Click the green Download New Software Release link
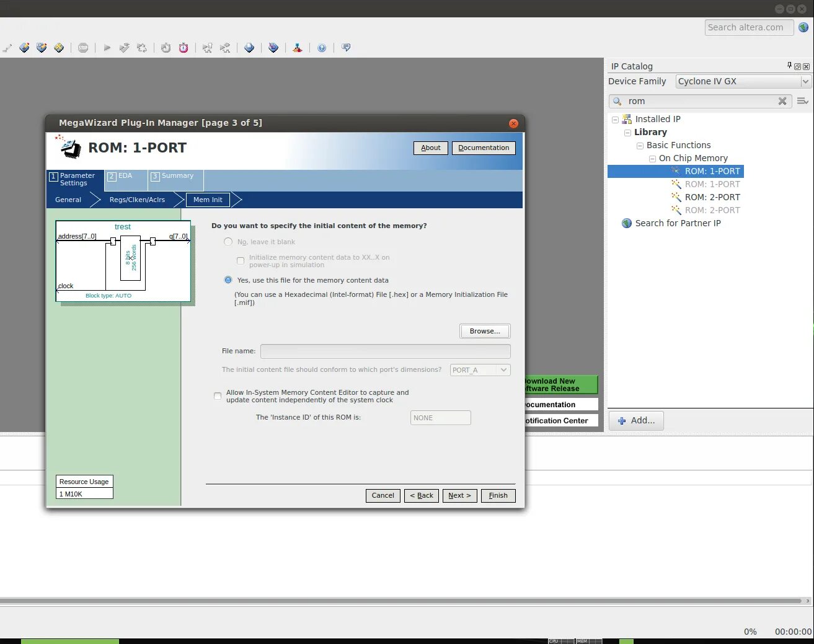The width and height of the screenshot is (814, 644). click(x=561, y=385)
